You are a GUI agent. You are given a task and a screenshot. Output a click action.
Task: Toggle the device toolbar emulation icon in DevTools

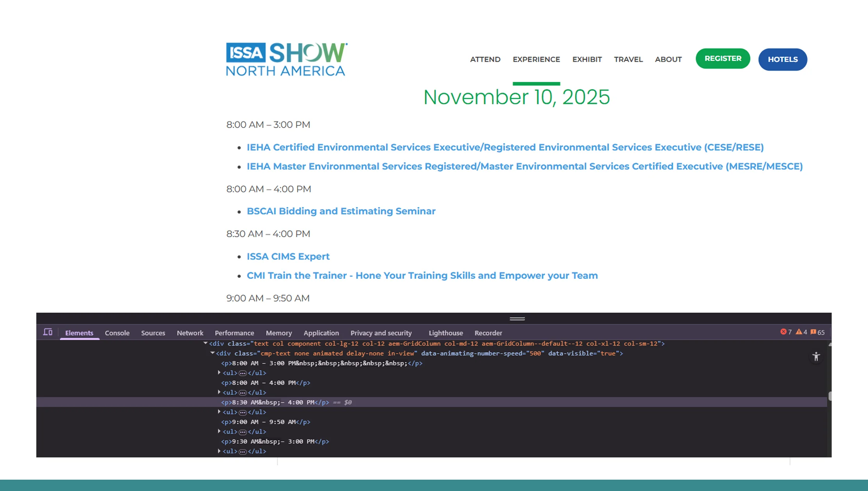48,332
